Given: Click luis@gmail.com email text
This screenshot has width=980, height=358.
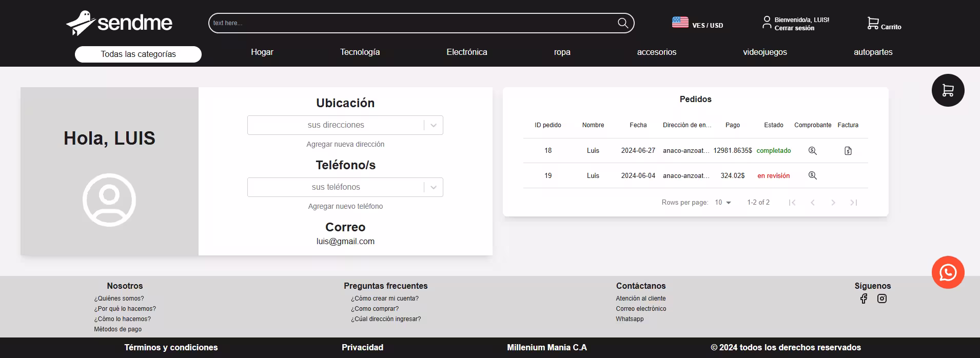Looking at the screenshot, I should click(x=345, y=241).
